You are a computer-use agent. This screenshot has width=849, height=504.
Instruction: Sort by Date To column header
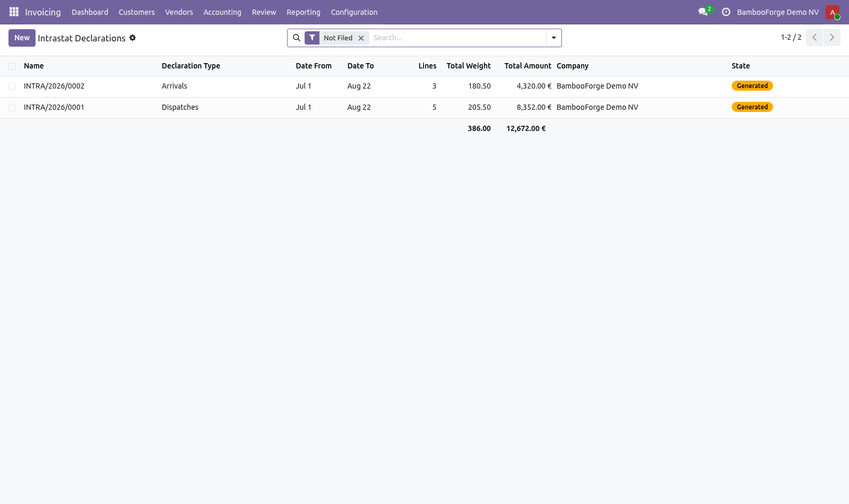pos(361,66)
